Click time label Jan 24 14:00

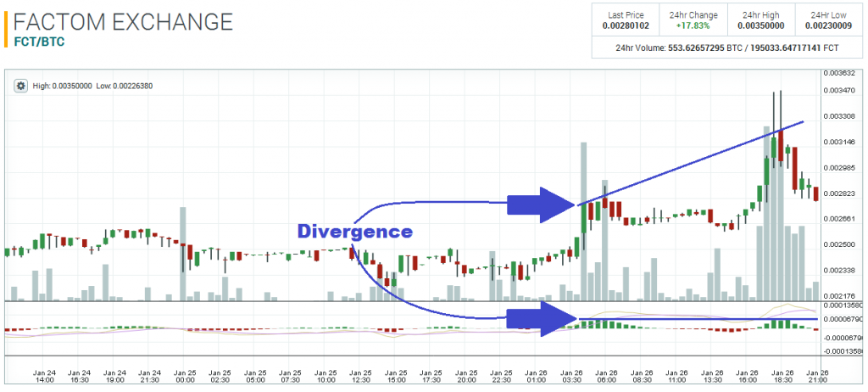pyautogui.click(x=44, y=377)
